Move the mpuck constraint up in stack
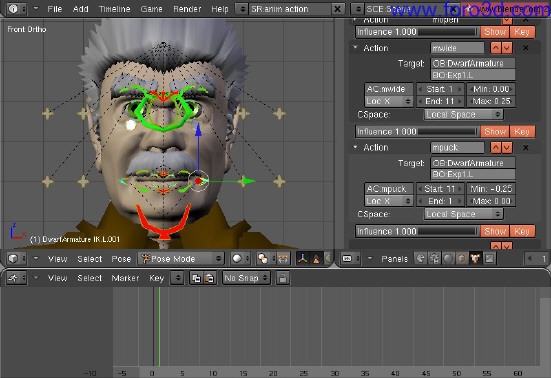 (x=496, y=148)
